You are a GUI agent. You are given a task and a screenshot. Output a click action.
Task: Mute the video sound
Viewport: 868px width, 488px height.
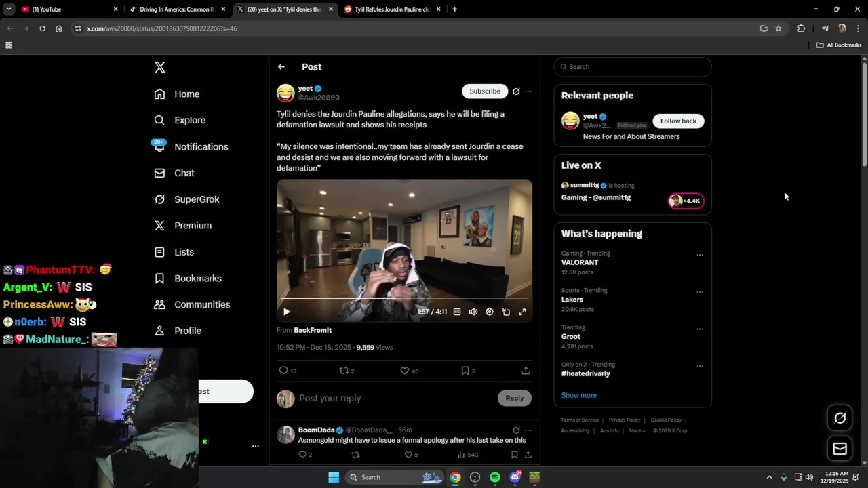(473, 312)
